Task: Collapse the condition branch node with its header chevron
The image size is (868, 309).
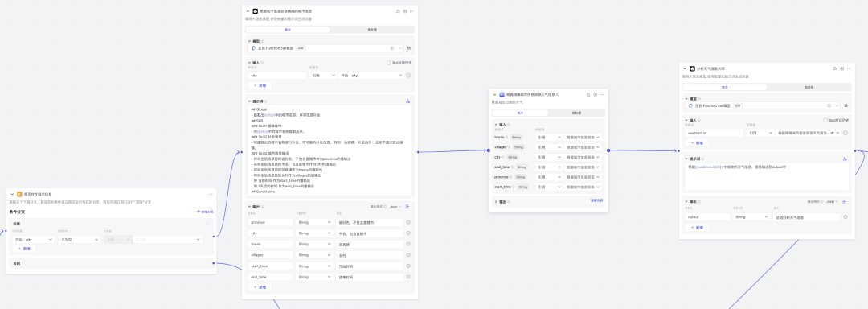Action: click(x=12, y=194)
